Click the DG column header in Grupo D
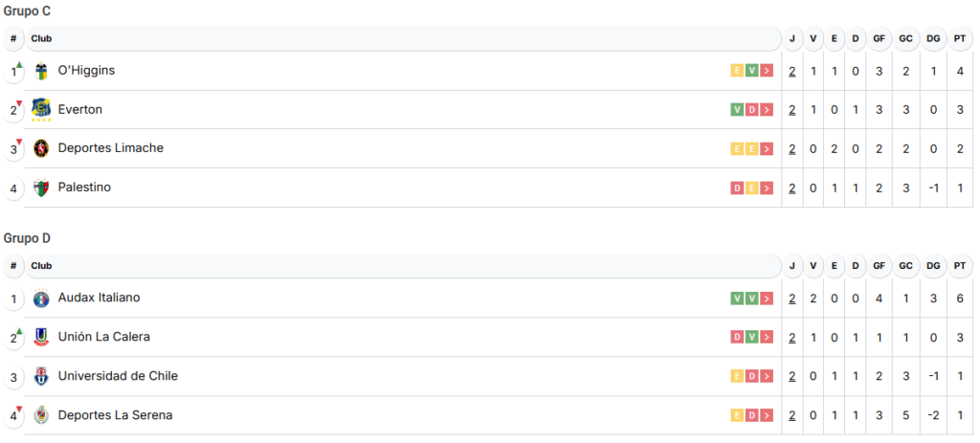 pos(933,266)
